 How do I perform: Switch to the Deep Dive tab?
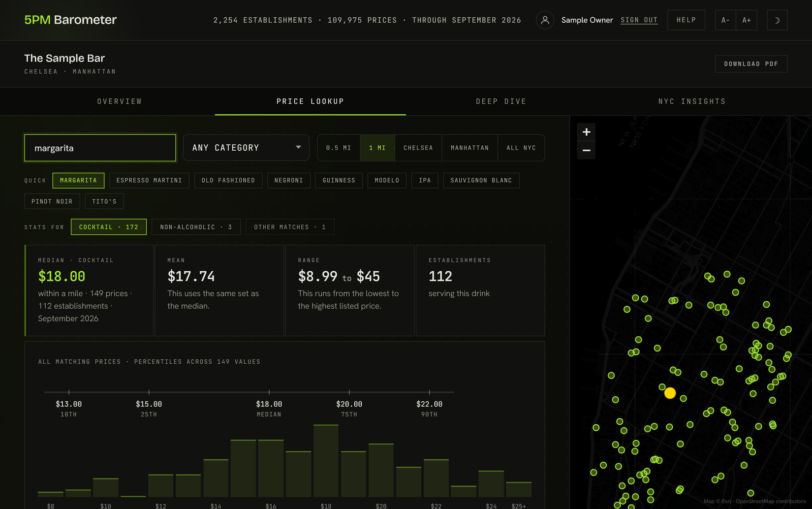click(501, 101)
